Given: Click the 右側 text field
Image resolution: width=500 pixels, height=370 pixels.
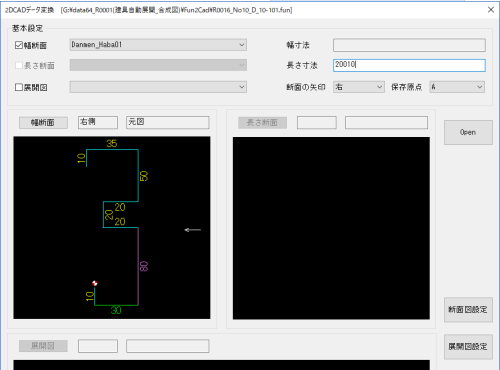Looking at the screenshot, I should pos(98,122).
